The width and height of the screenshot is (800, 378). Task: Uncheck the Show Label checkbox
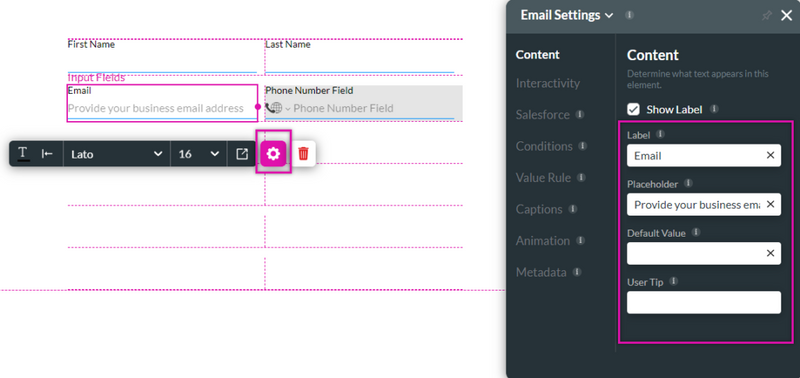[x=633, y=109]
